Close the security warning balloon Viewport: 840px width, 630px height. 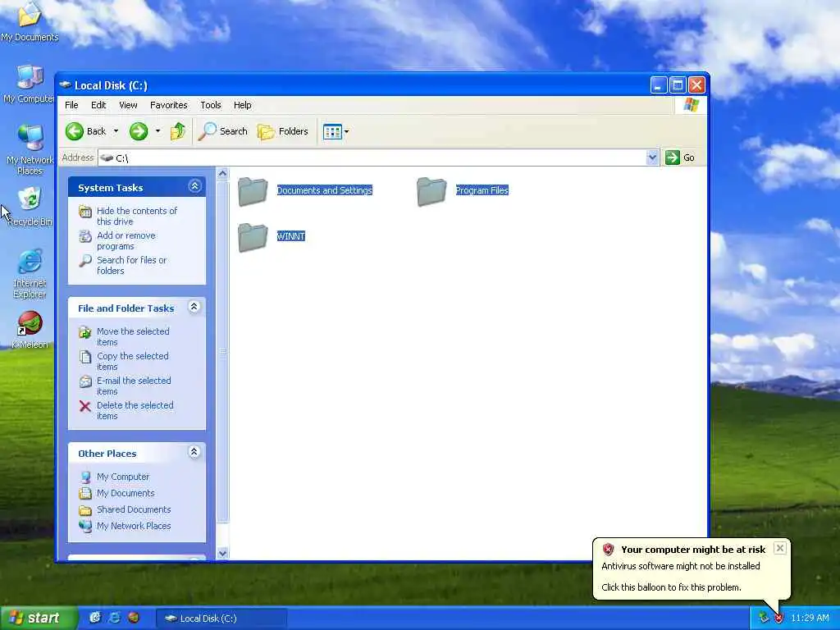pos(780,548)
